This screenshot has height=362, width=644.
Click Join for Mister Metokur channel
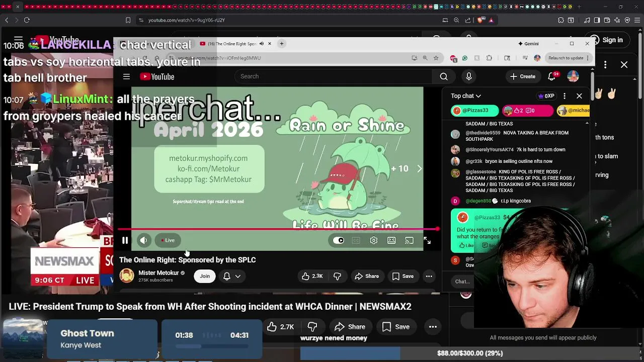[205, 276]
